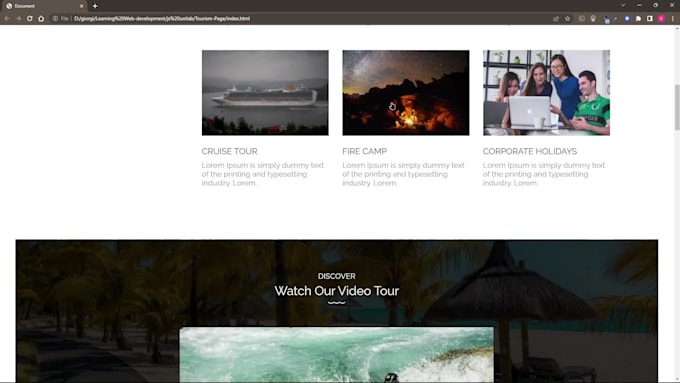680x383 pixels.
Task: Open the pink profile avatar
Action: [661, 19]
